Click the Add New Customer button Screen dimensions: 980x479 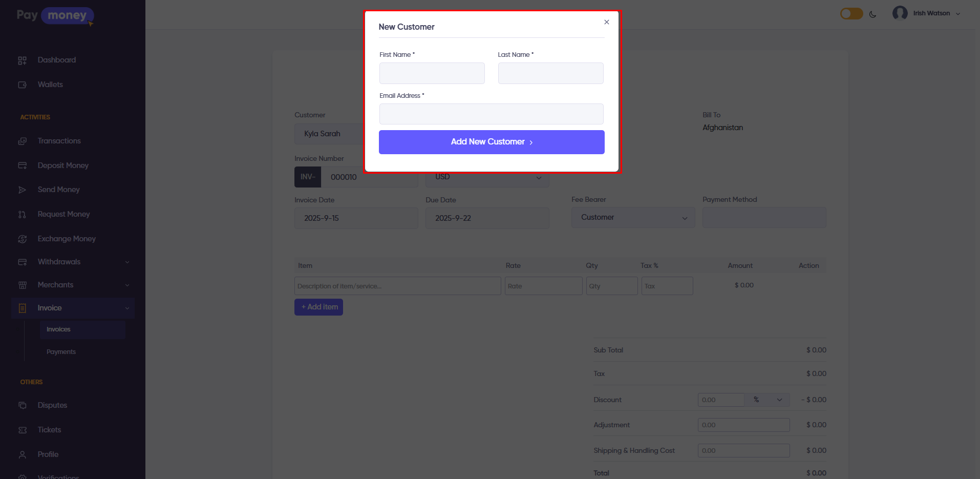tap(492, 142)
